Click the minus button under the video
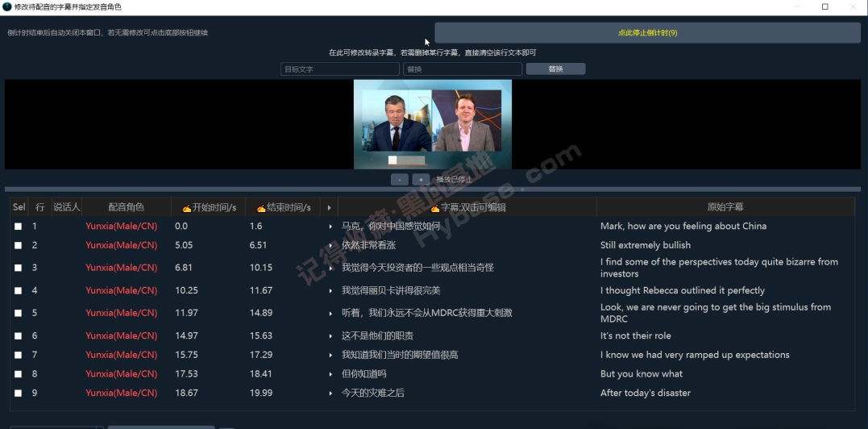This screenshot has width=868, height=429. 400,179
